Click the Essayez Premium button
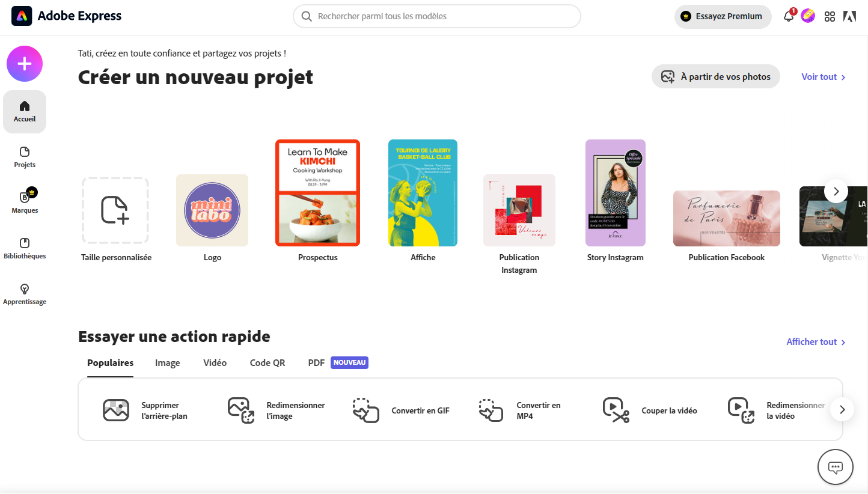 tap(723, 17)
